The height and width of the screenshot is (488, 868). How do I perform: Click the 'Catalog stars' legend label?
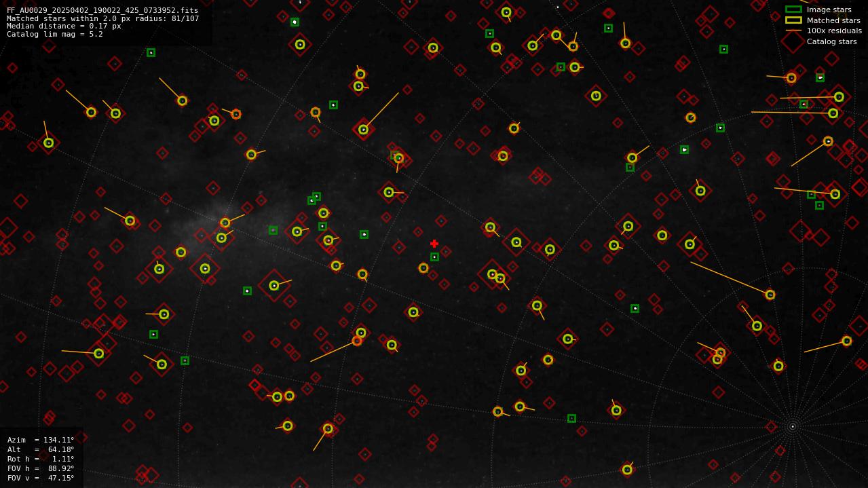point(831,41)
